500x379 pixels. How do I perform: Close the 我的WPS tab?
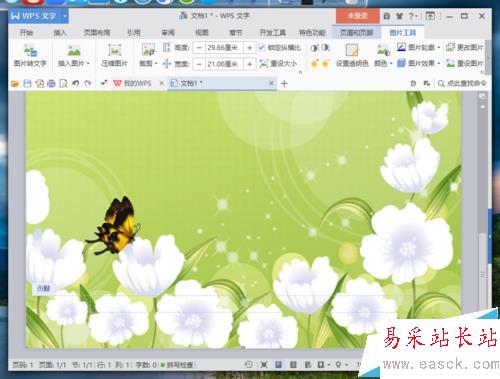(162, 83)
